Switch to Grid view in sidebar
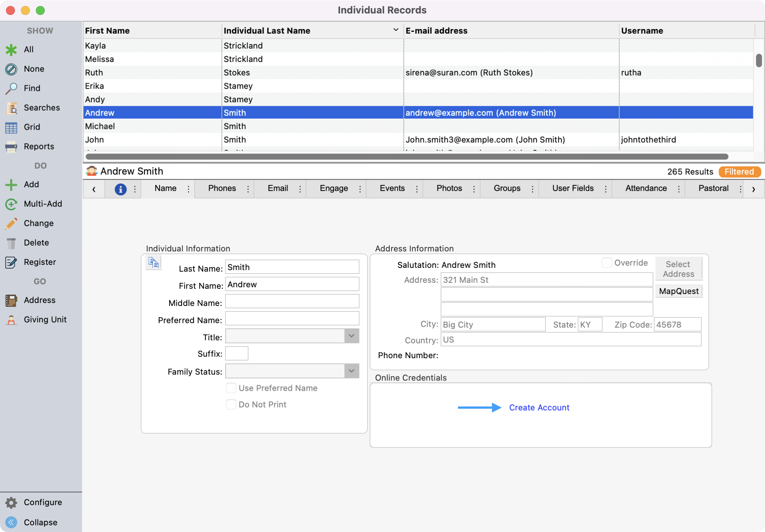 click(x=12, y=127)
